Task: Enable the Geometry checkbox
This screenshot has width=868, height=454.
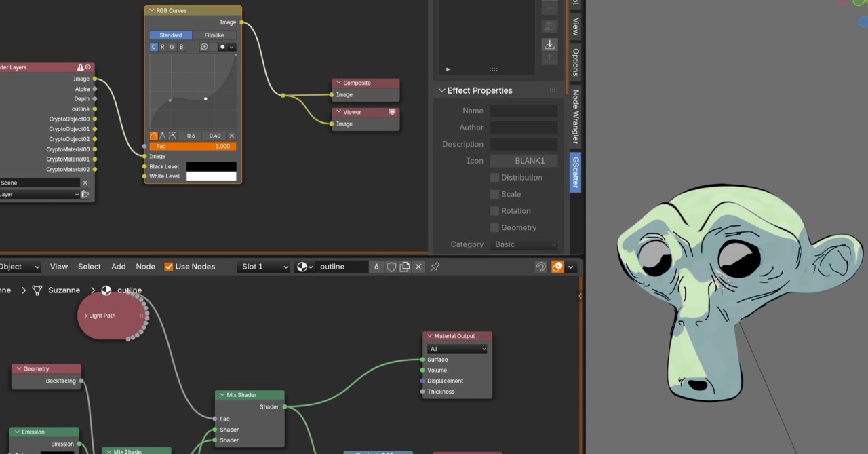Action: pyautogui.click(x=494, y=227)
